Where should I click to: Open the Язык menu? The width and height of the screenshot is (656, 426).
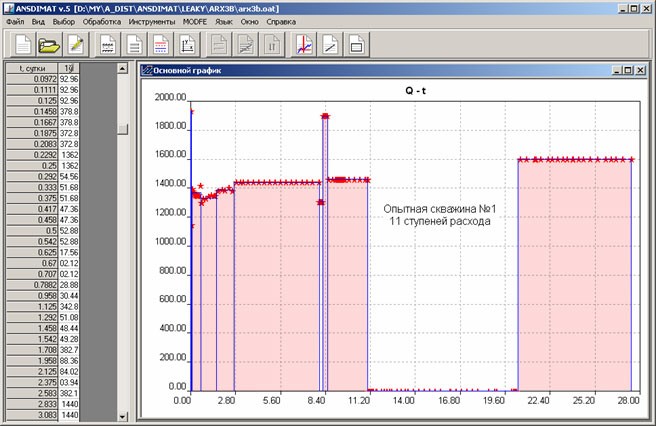pyautogui.click(x=224, y=22)
